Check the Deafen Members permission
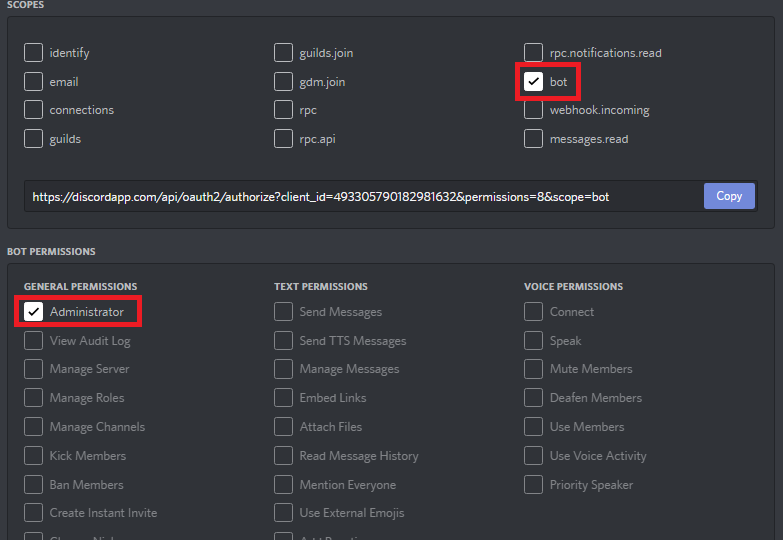783x540 pixels. (533, 398)
